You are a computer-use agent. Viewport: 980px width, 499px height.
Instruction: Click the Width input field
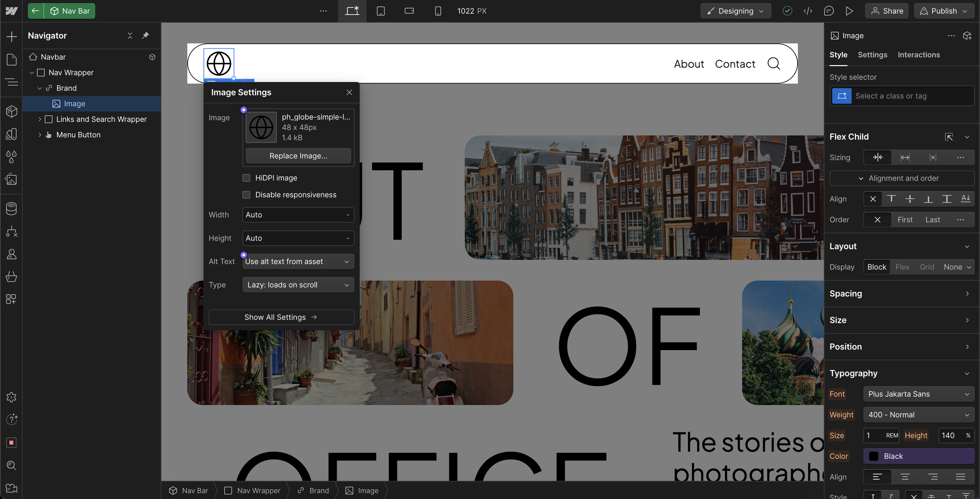click(x=298, y=215)
